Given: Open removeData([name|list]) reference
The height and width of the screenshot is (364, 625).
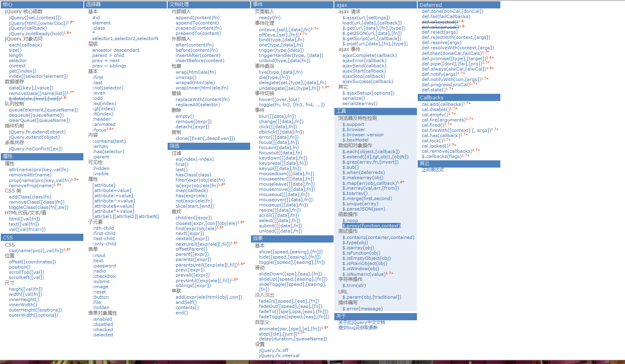Looking at the screenshot, I should pos(38,93).
